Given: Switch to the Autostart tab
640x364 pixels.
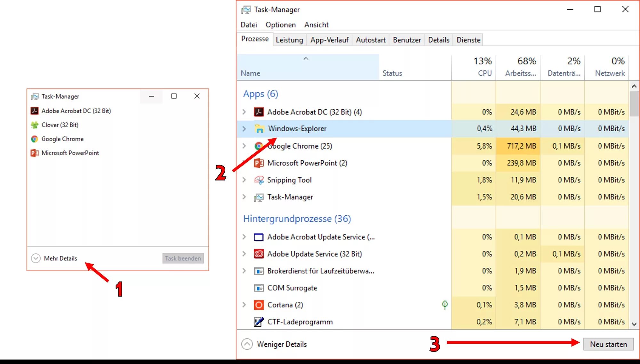Looking at the screenshot, I should tap(371, 40).
